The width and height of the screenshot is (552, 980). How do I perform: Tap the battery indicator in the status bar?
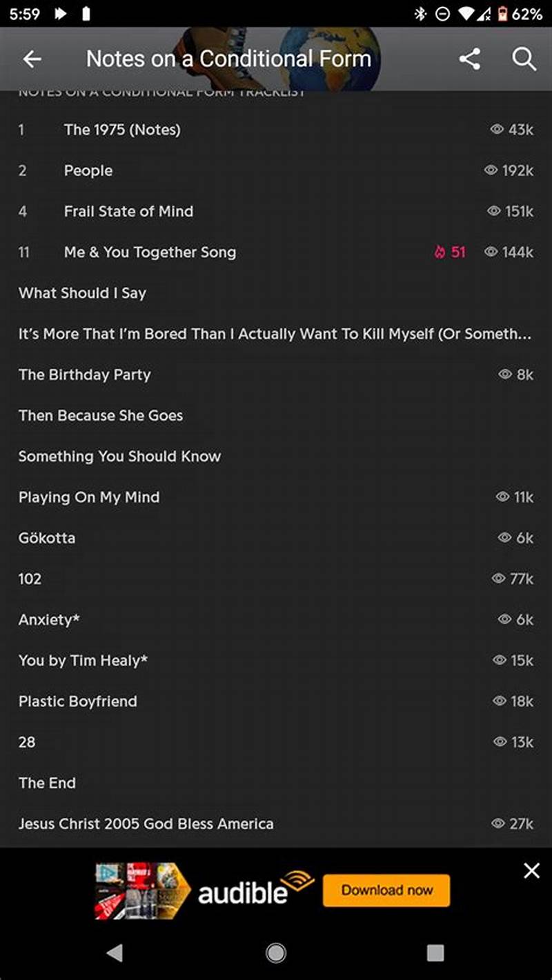coord(504,12)
